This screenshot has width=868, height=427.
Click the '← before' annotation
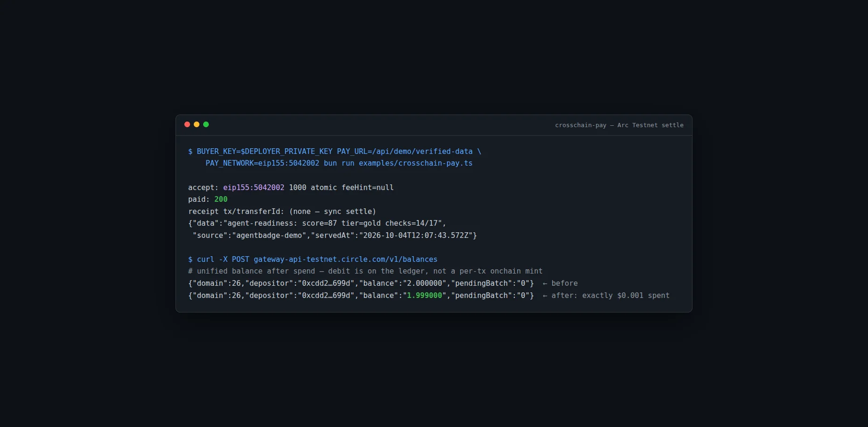point(560,283)
